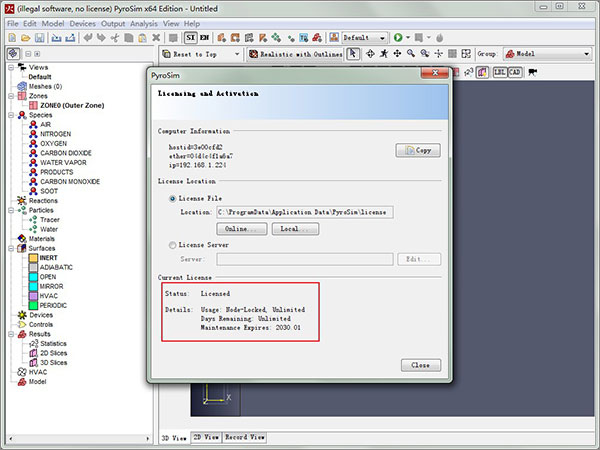Select CARBON DIOXIDE in the species tree
The height and width of the screenshot is (450, 600).
(66, 153)
